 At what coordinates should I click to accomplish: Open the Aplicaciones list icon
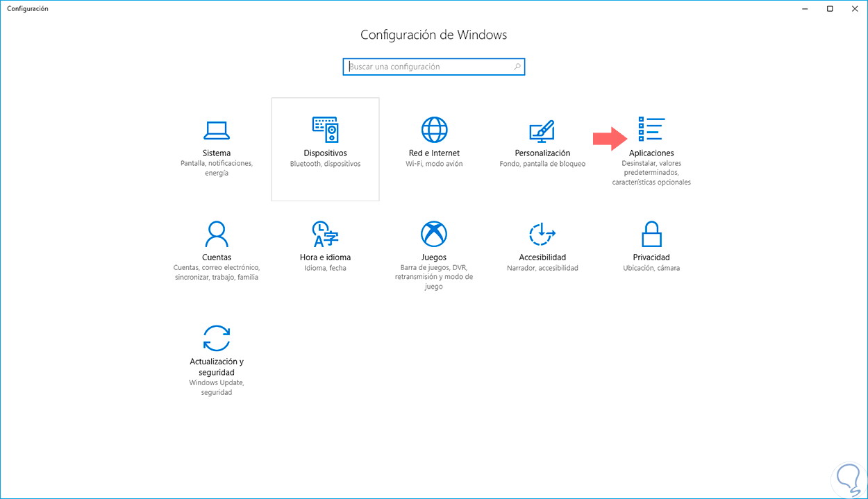point(651,130)
